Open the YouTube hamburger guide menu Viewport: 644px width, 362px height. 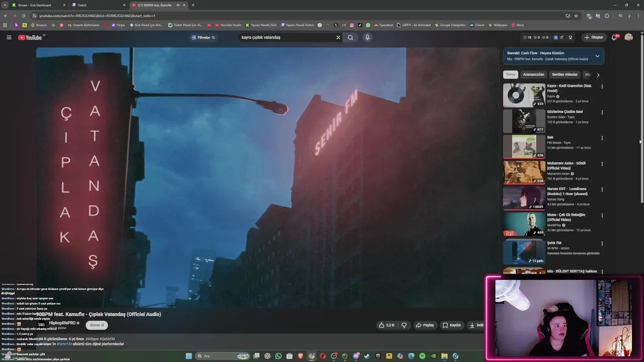(9, 37)
